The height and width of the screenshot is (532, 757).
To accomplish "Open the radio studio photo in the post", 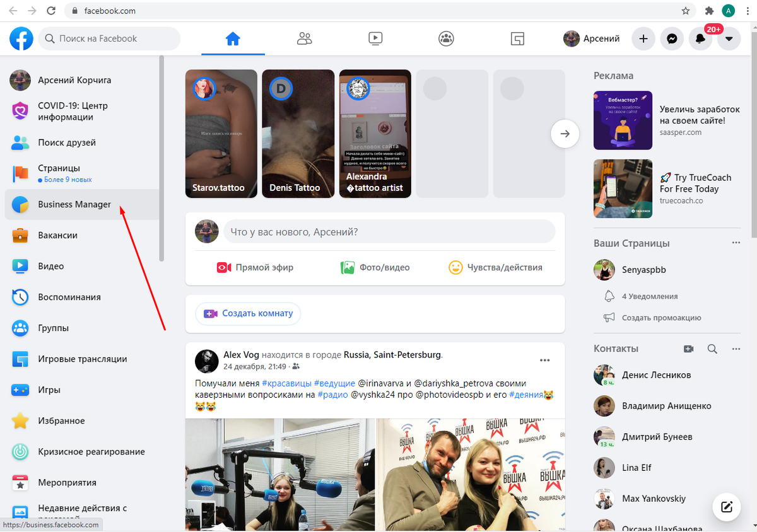I will [x=279, y=475].
